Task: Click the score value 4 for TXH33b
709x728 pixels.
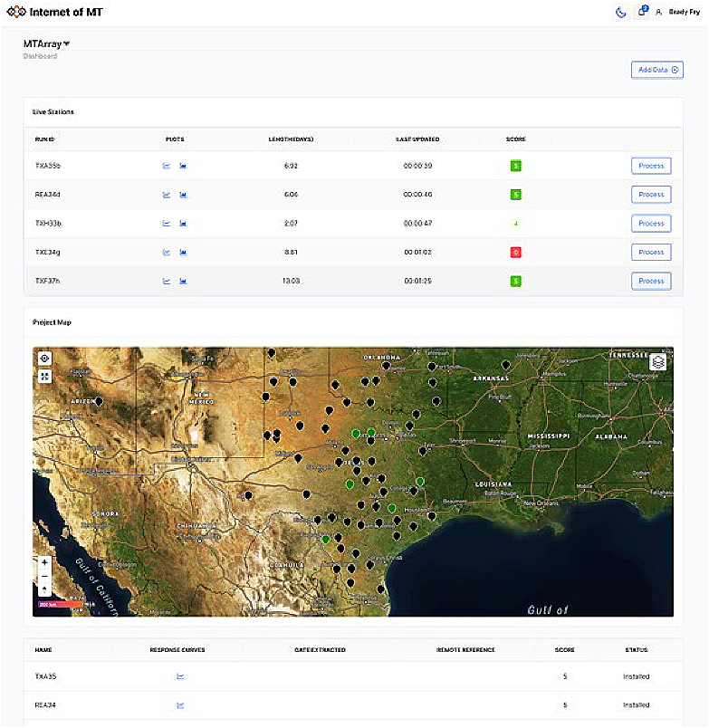Action: [x=516, y=224]
